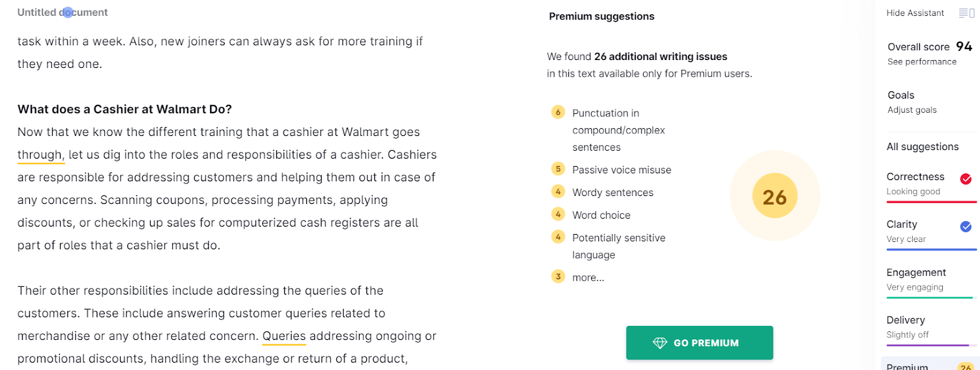Click the underlined word 'Queries'
980x370 pixels.
(x=284, y=336)
